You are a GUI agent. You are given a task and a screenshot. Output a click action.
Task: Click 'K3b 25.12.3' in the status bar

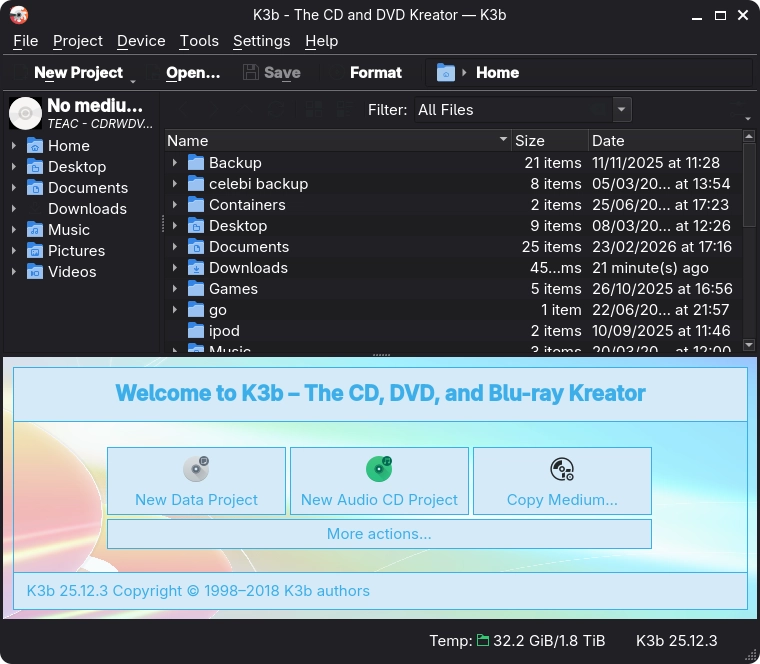[676, 641]
